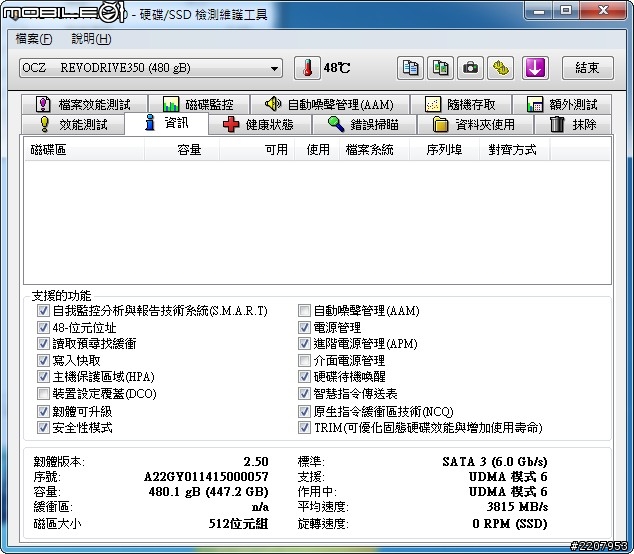This screenshot has height=554, width=634.
Task: Click the camera save screenshot icon
Action: [470, 68]
